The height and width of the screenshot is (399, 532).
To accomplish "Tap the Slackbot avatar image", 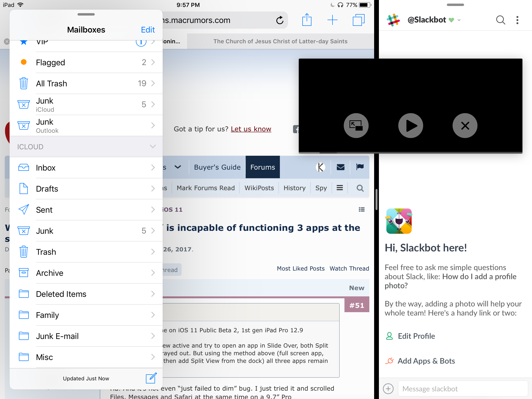I will (x=399, y=221).
